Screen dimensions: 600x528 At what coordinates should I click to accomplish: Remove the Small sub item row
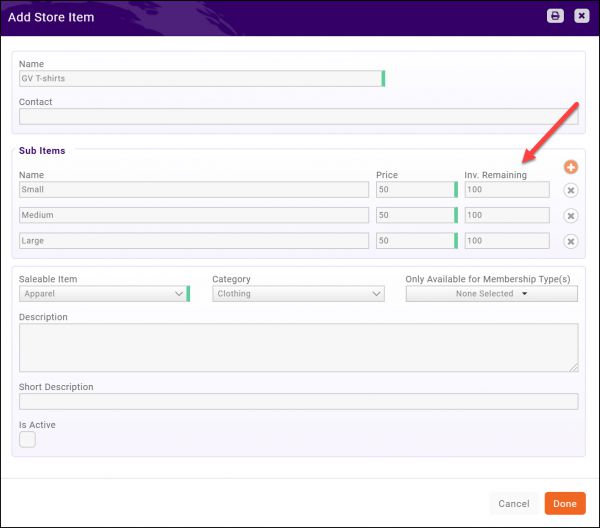571,190
